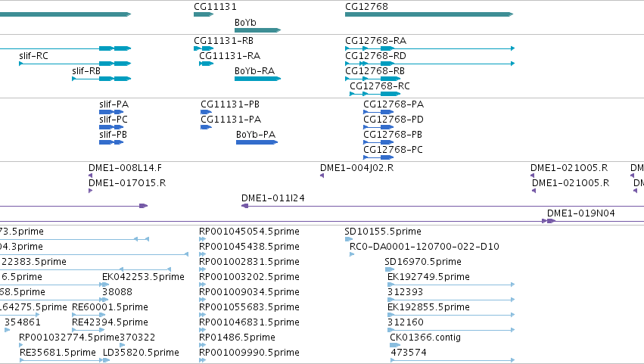Click the slif-PA protein label

tap(114, 104)
